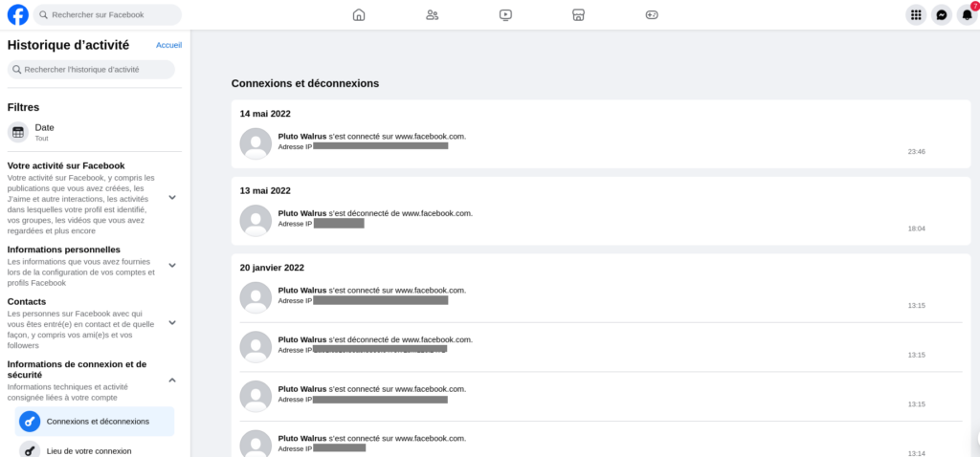The image size is (980, 457).
Task: Click the Filtres heading
Action: 23,107
